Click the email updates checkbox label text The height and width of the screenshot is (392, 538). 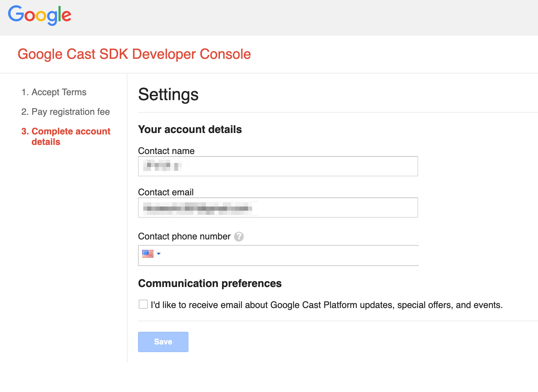coord(326,305)
